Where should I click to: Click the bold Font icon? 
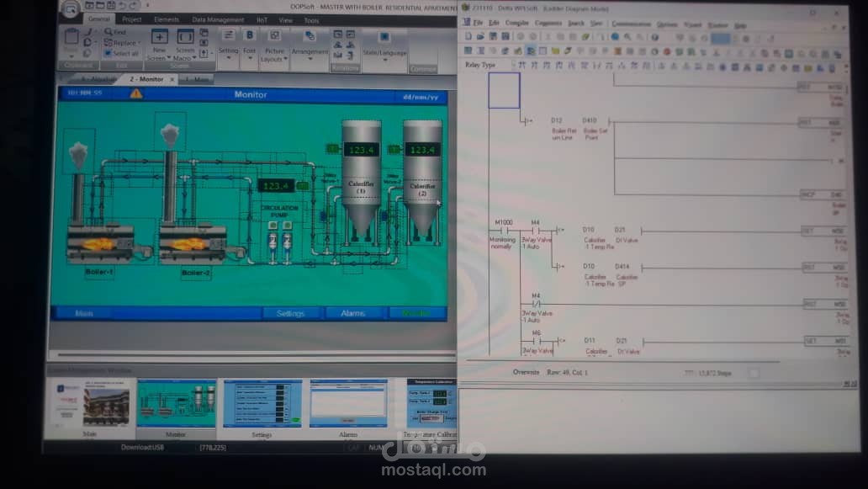point(250,35)
